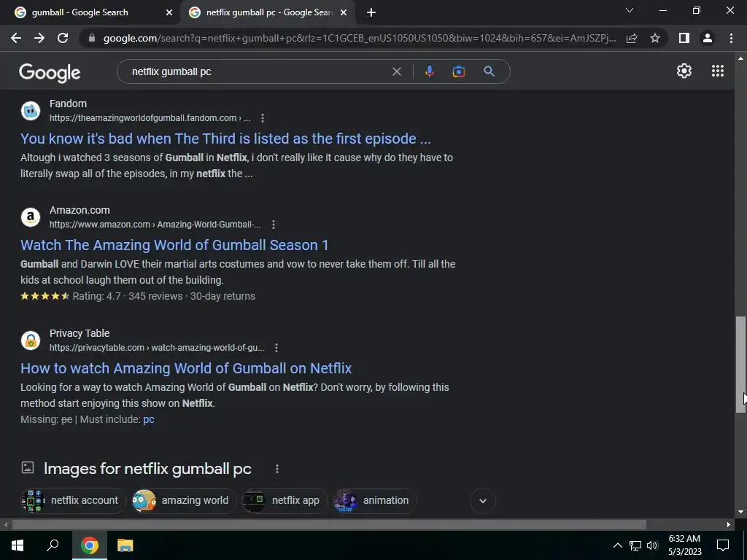747x560 pixels.
Task: Bookmark this page with the star
Action: [x=655, y=38]
